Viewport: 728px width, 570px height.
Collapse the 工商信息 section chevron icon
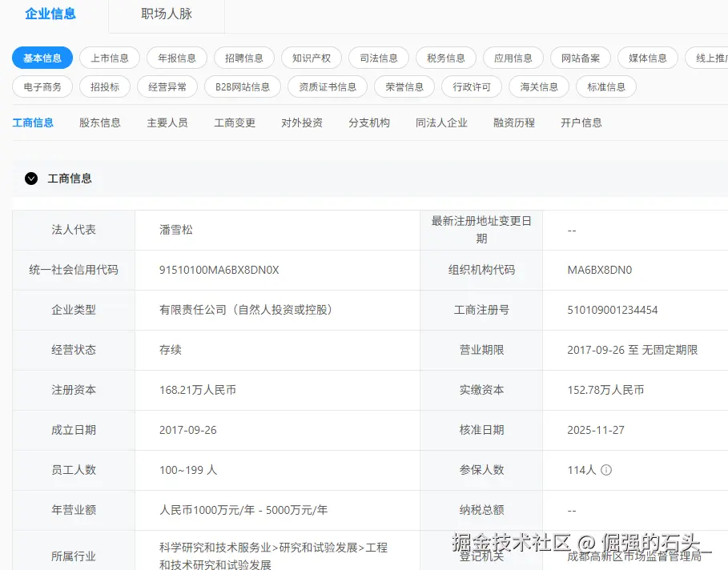(x=31, y=179)
